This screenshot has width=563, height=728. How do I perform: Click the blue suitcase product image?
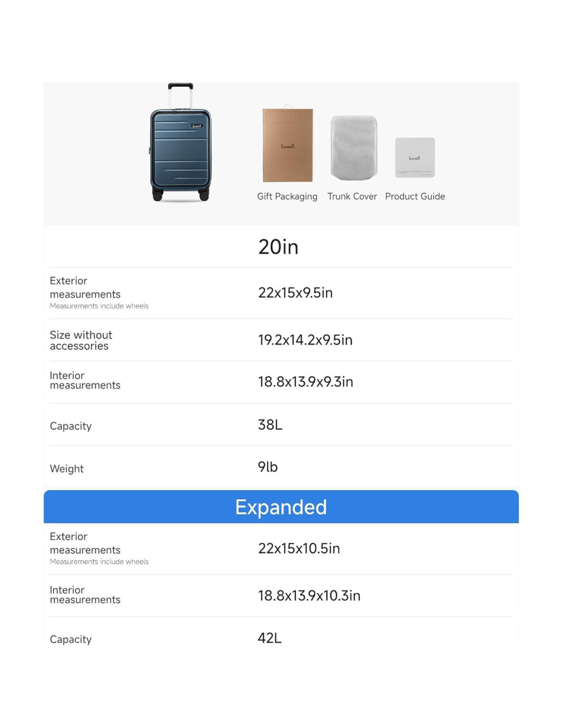[x=180, y=154]
